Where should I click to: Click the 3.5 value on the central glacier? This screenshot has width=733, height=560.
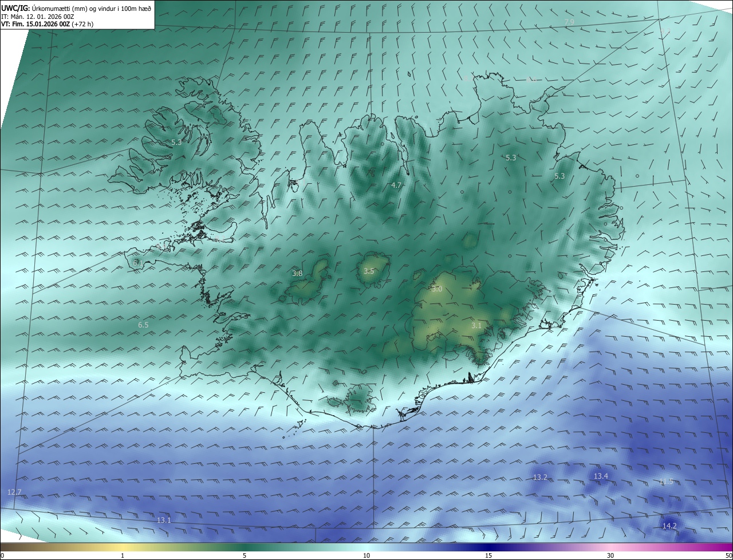click(x=369, y=271)
